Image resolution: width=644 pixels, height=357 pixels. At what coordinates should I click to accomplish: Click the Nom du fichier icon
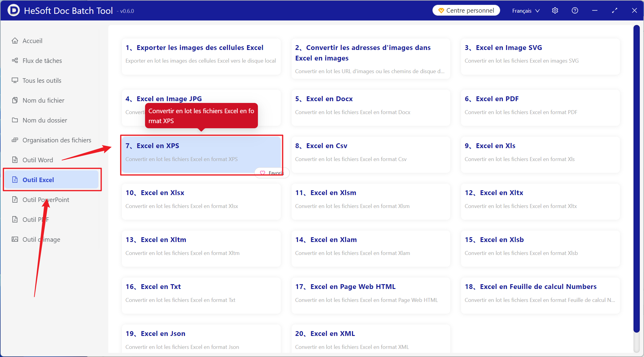point(15,100)
